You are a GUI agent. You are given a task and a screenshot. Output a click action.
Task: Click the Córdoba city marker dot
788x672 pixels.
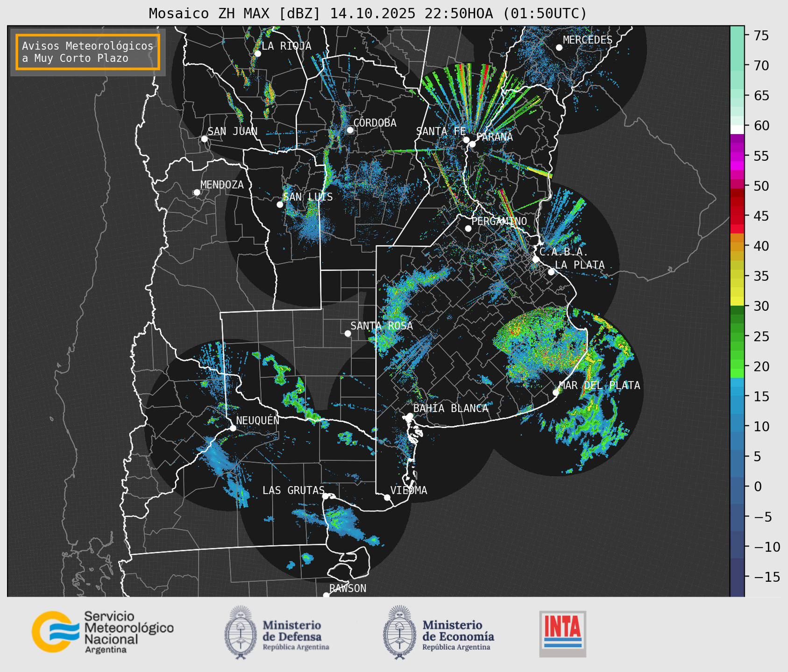(350, 130)
